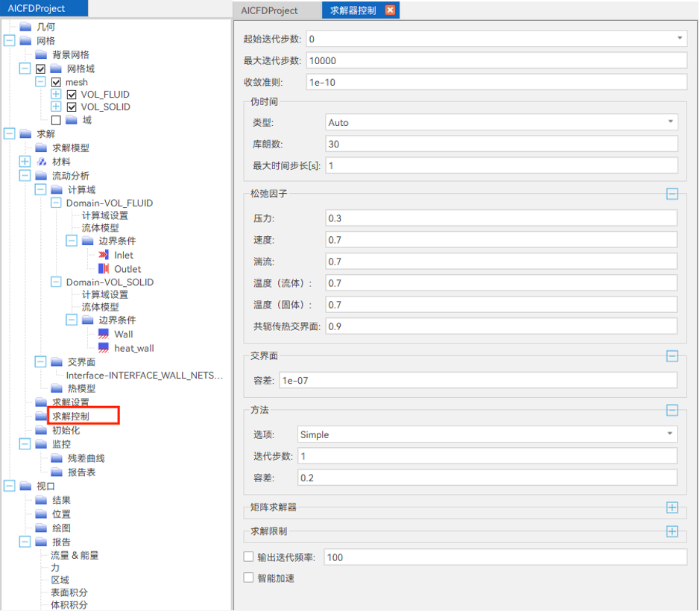
Task: Open the 选项 Simple dropdown
Action: 669,431
